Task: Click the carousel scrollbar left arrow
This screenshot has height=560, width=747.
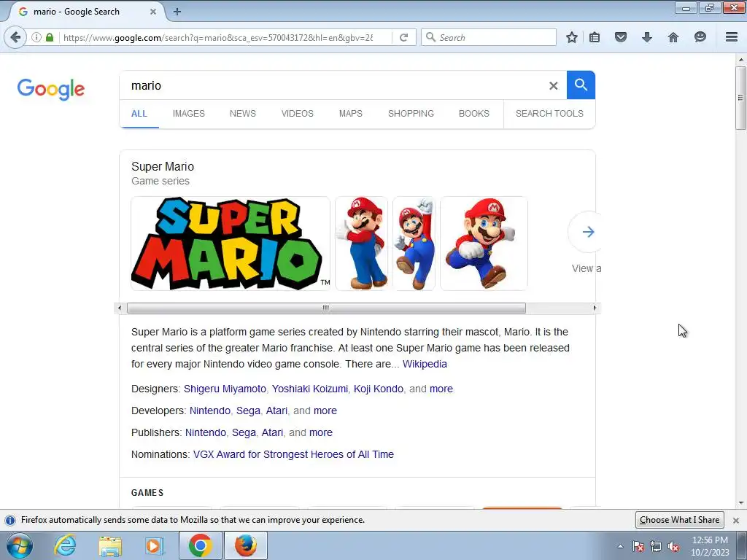Action: [x=120, y=308]
